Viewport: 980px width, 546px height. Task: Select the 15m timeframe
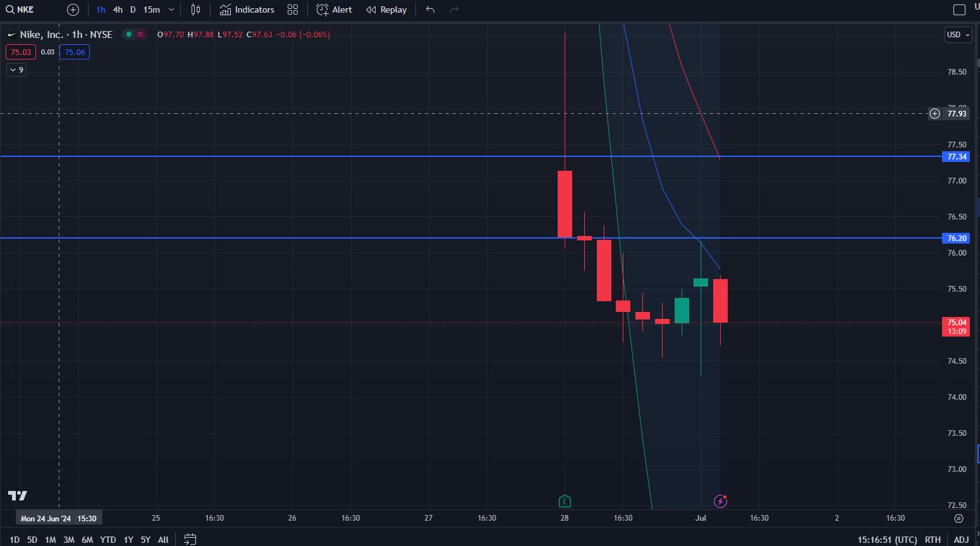click(x=151, y=9)
